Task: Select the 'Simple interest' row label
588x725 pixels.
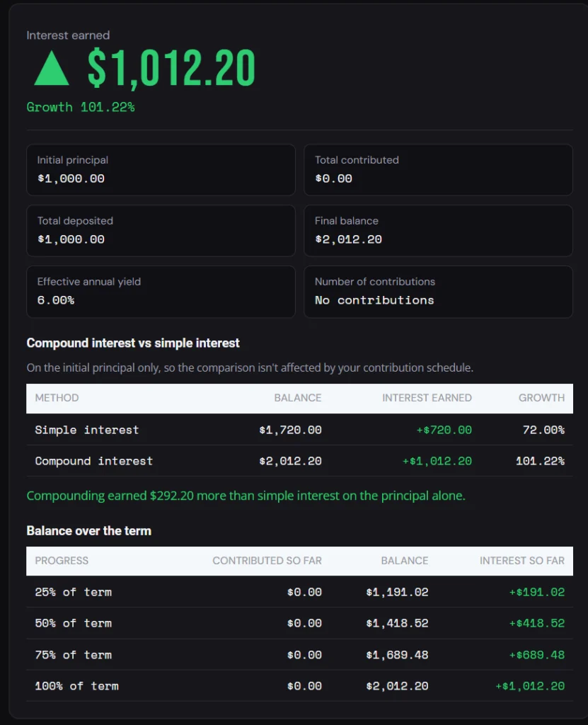Action: [87, 430]
